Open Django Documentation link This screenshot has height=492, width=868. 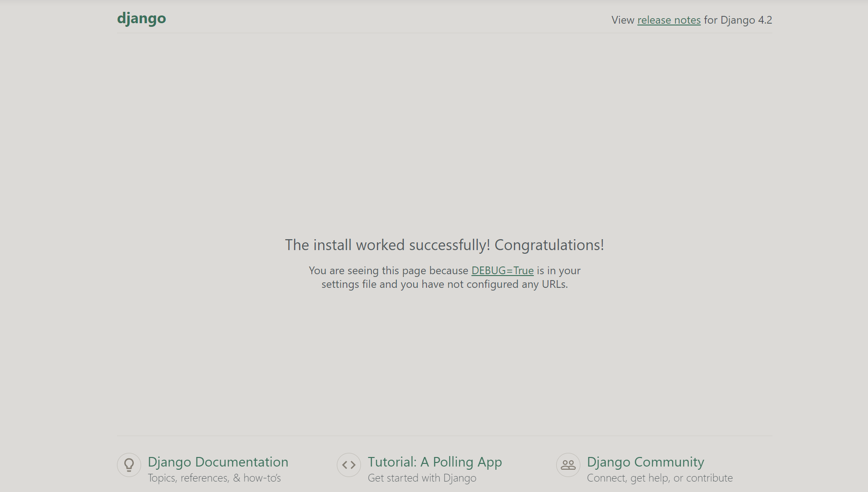pos(218,462)
